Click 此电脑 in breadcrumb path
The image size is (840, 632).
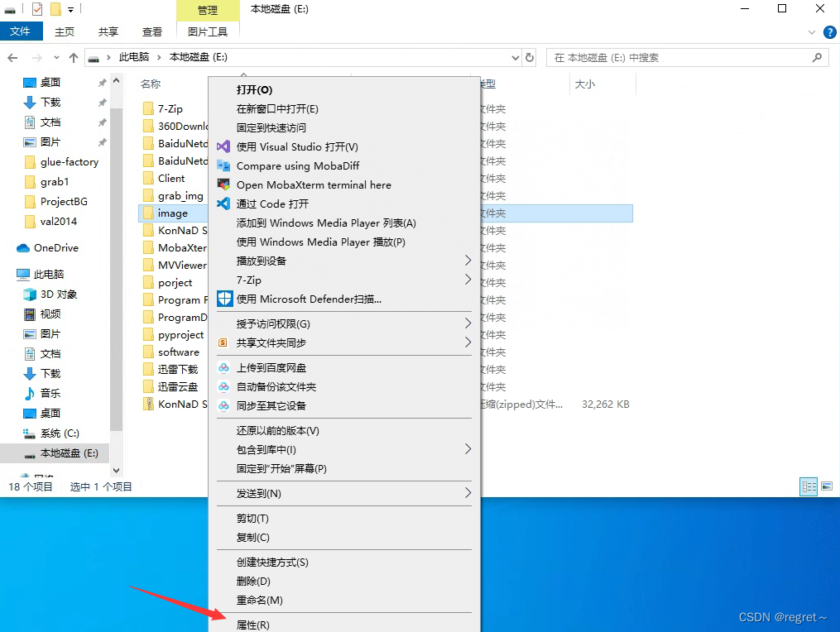[x=134, y=57]
